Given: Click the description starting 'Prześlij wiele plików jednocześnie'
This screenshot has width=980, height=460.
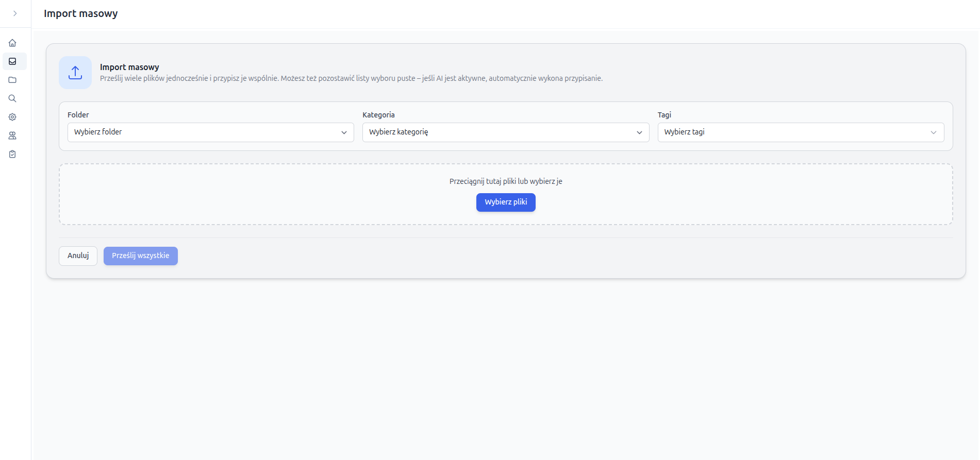Looking at the screenshot, I should click(351, 78).
